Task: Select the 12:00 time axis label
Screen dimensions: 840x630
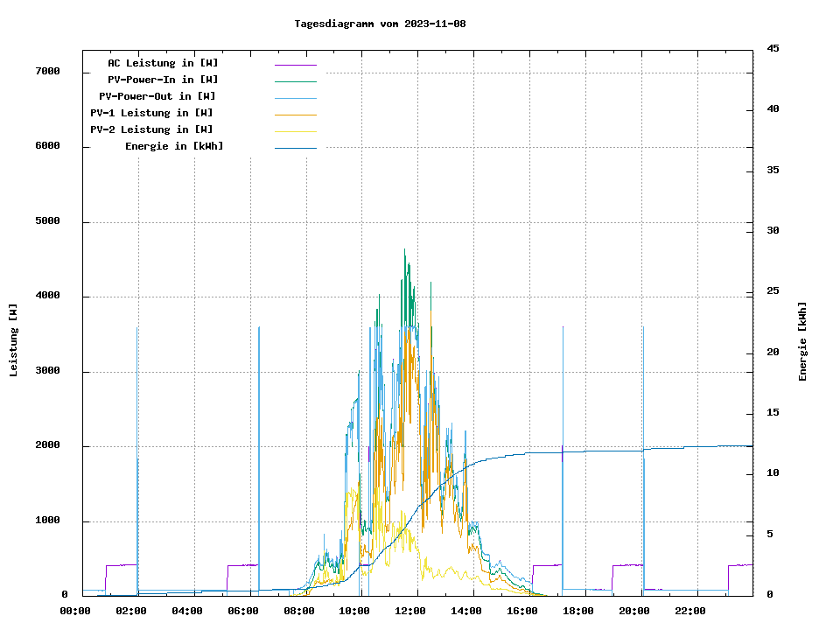Action: click(x=411, y=611)
